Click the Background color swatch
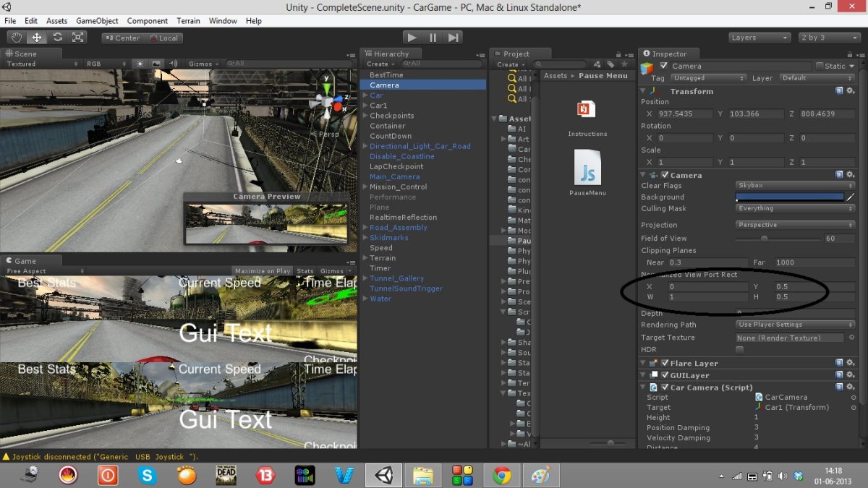Viewport: 868px width, 488px height. tap(790, 197)
